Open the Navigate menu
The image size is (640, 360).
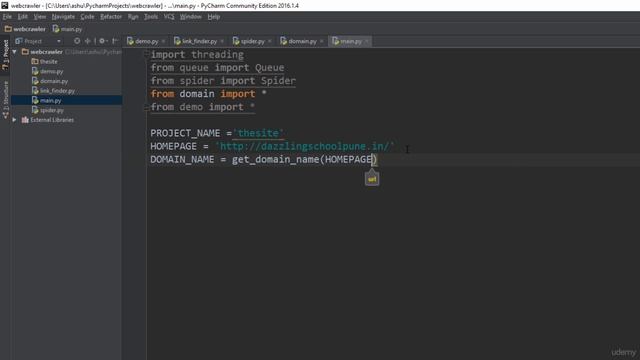click(x=63, y=17)
